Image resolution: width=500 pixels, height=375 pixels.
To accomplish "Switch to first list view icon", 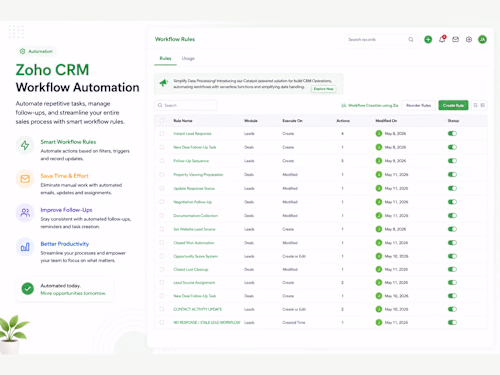I will coord(476,105).
